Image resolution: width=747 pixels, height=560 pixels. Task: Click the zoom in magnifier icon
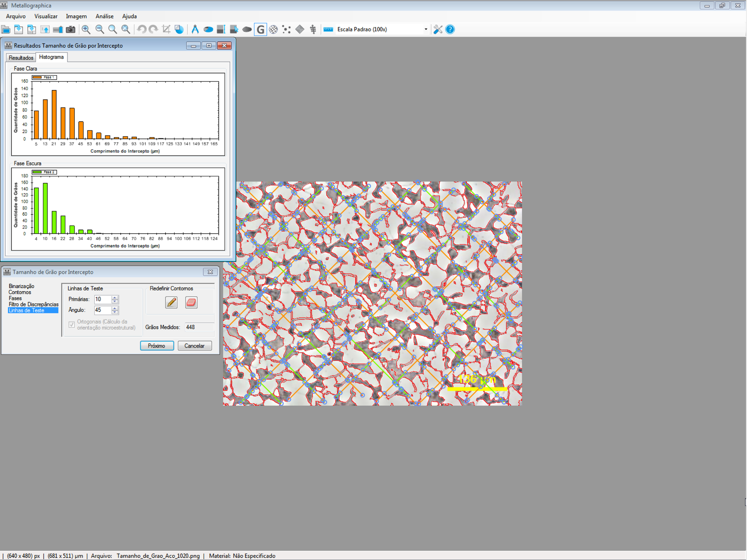86,30
